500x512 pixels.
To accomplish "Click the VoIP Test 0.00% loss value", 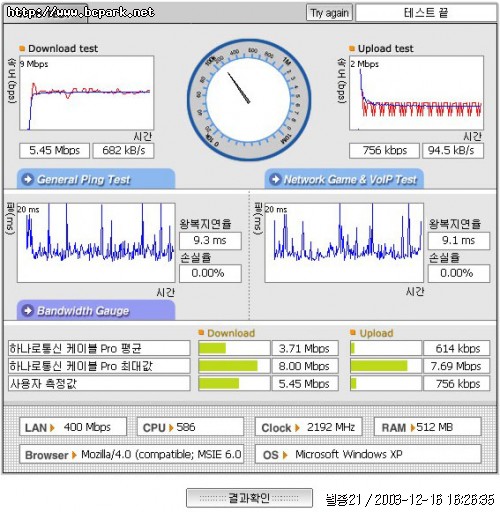I will 459,274.
